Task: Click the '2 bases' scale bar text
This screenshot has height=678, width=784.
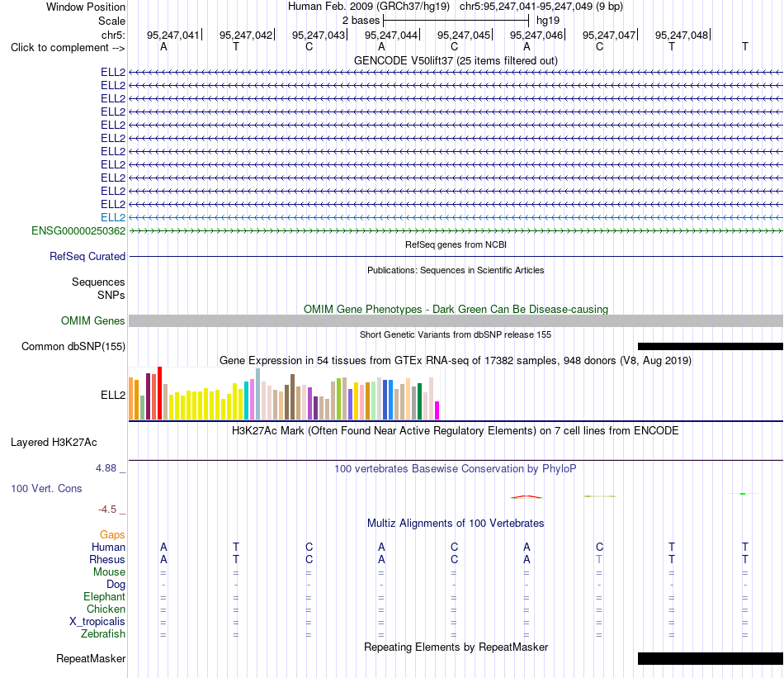Action: [x=361, y=21]
